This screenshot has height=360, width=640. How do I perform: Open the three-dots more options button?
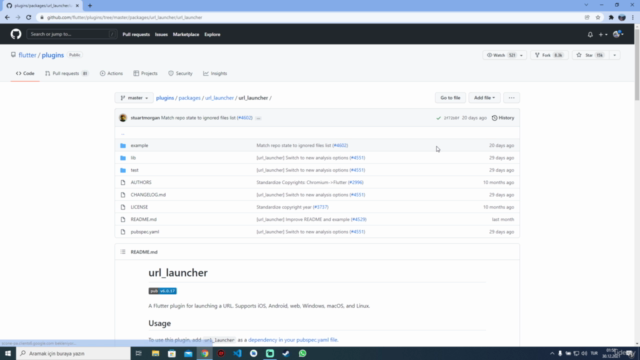(511, 98)
